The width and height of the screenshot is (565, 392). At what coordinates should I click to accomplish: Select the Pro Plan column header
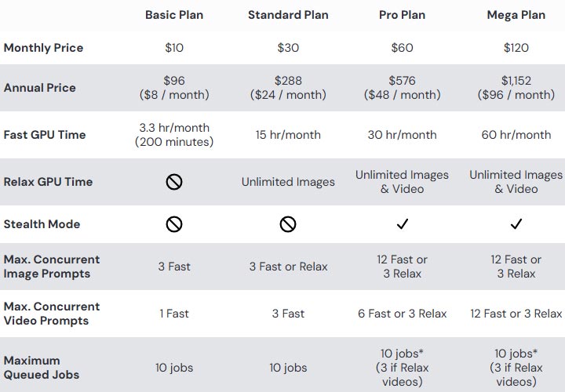coord(402,15)
